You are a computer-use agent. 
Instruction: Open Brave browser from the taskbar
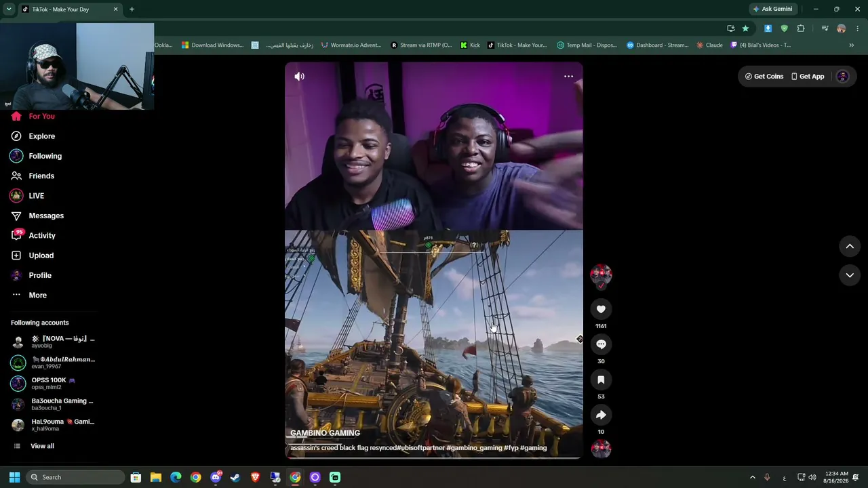coord(255,477)
